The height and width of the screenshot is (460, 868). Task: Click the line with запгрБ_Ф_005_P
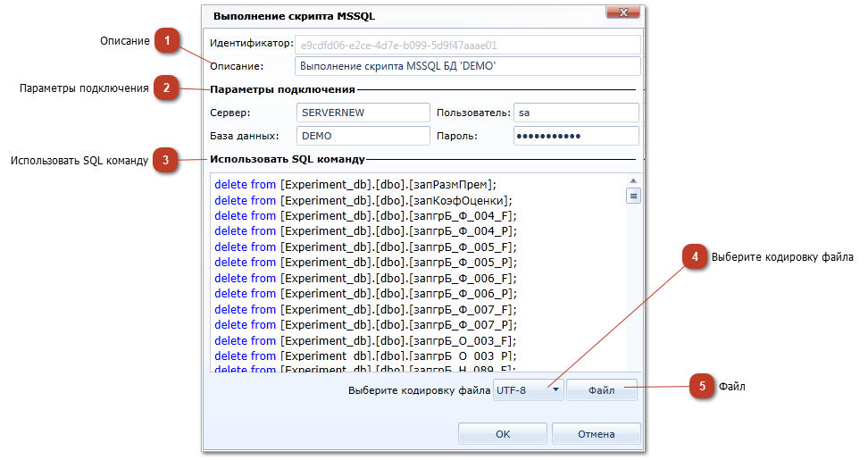(365, 262)
